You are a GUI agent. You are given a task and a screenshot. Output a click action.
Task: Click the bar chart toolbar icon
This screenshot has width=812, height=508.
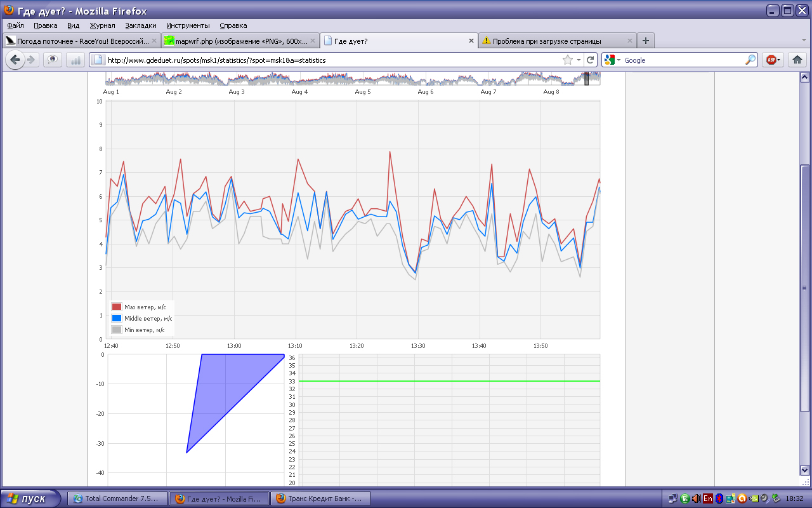(x=75, y=60)
